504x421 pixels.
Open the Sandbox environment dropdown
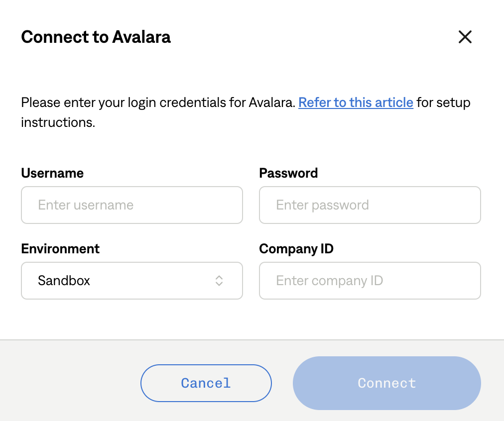[x=131, y=281]
